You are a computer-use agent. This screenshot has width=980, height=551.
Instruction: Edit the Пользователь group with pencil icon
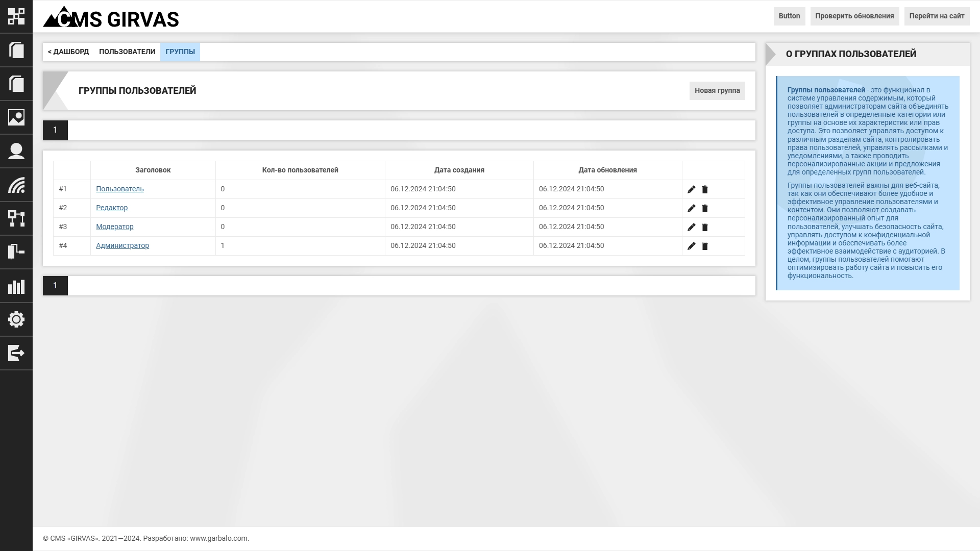691,189
